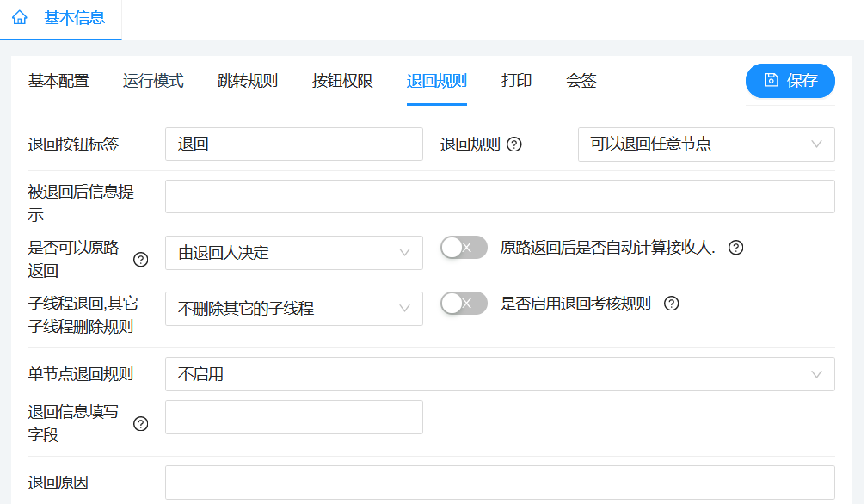
Task: Open the 可以退回任意节点 dropdown
Action: 706,144
